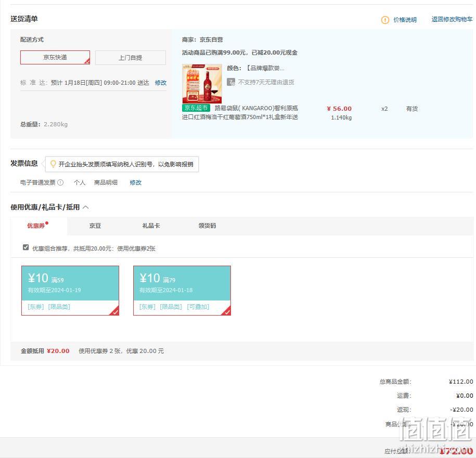The image size is (476, 458).
Task: Select 京东快递 delivery method
Action: (x=55, y=57)
